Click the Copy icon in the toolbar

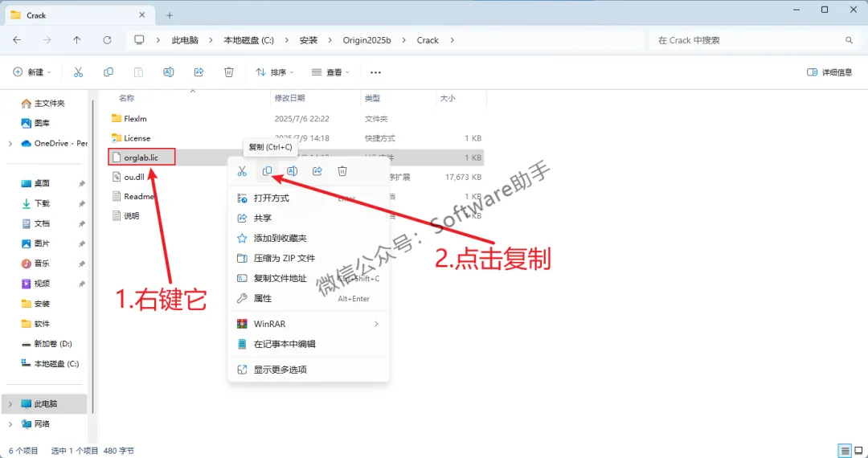pyautogui.click(x=108, y=72)
